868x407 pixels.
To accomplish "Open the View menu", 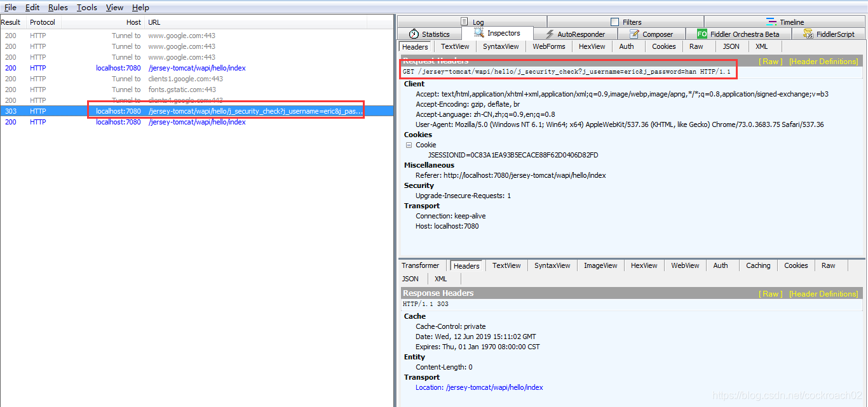I will (114, 8).
